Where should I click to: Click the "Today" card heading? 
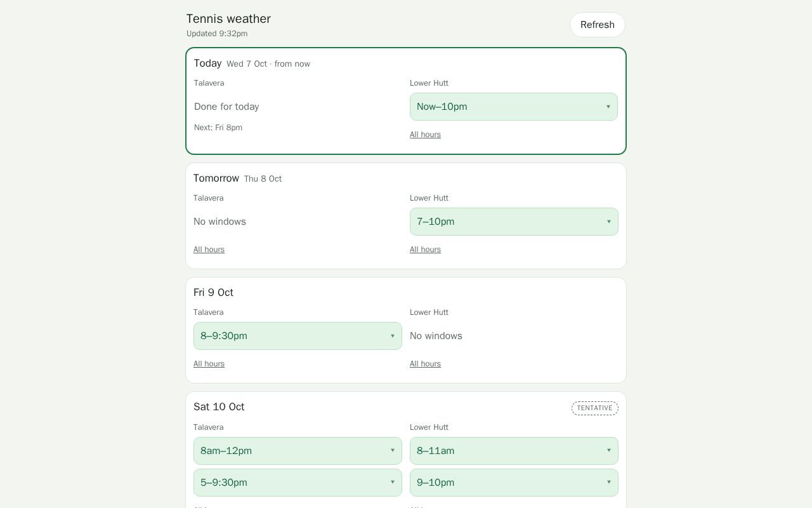click(x=207, y=63)
